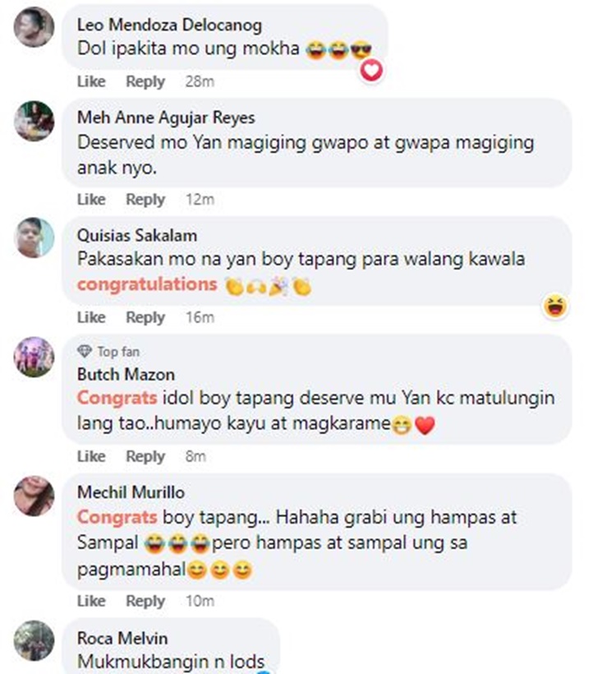Click the Congratulations keyword in Mechil Murillo's comment
This screenshot has width=616, height=674.
click(117, 517)
